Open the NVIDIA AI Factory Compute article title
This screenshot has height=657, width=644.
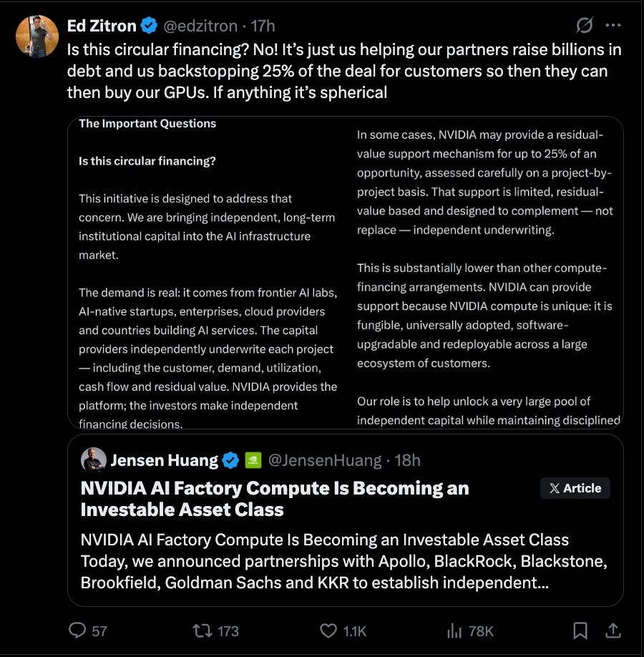275,499
